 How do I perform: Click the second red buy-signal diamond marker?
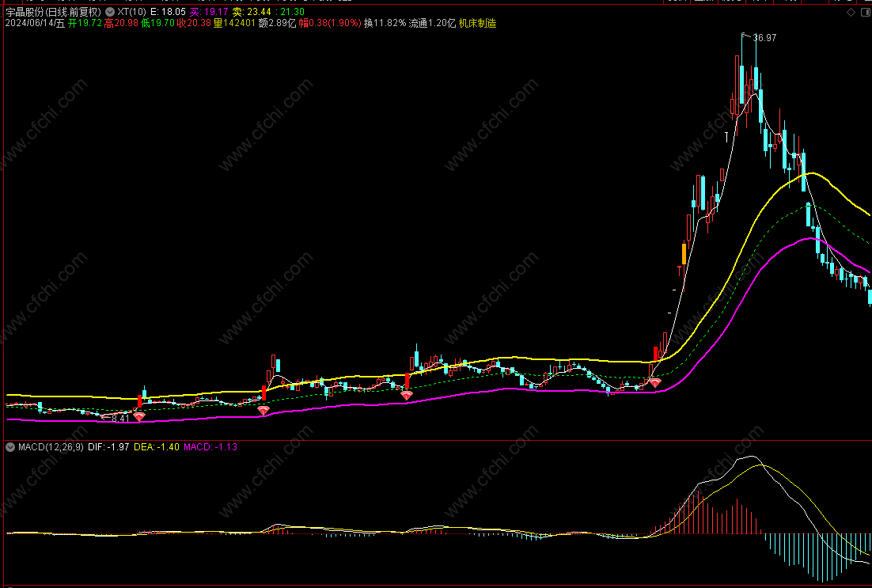(x=263, y=410)
